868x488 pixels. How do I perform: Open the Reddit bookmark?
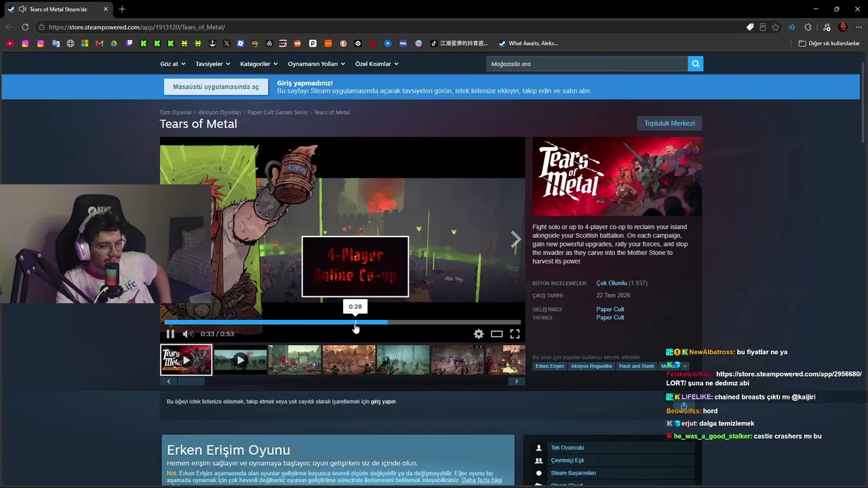pyautogui.click(x=298, y=43)
